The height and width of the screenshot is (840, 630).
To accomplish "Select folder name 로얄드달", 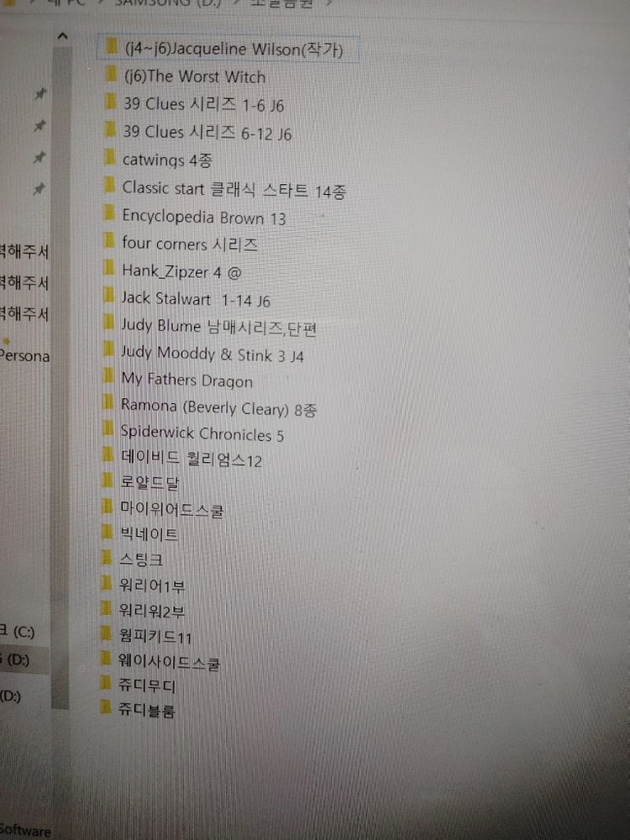I will click(150, 483).
